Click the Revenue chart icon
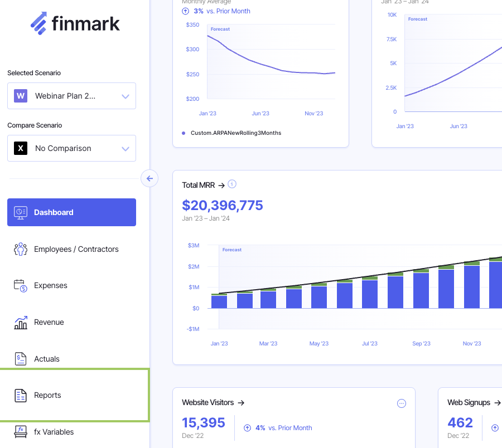502x448 pixels. point(21,322)
